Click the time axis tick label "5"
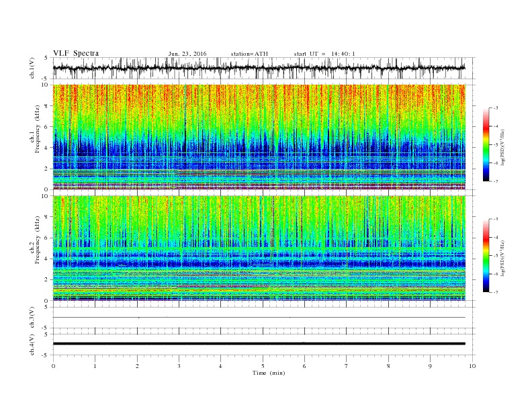532x411 pixels. click(x=263, y=366)
